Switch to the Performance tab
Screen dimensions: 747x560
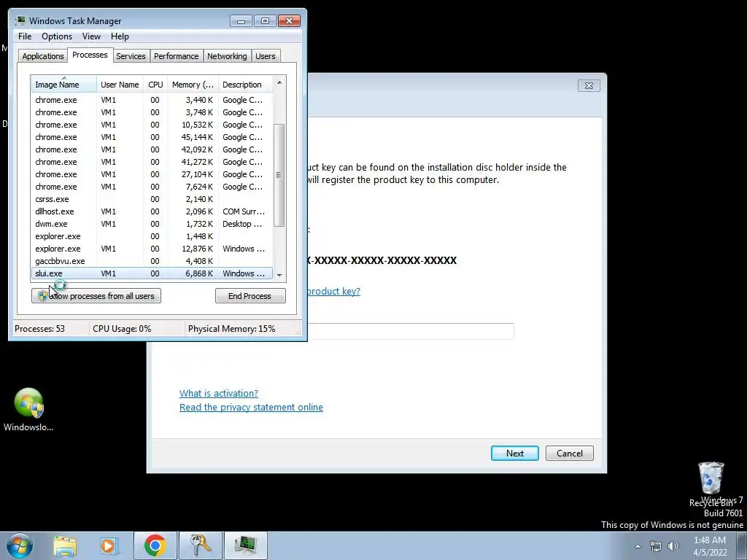pyautogui.click(x=177, y=56)
